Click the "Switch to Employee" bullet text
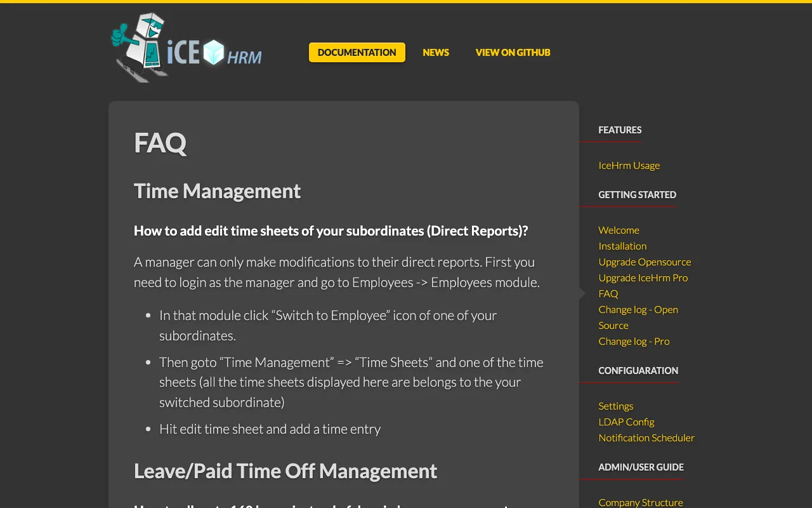Screen dimensions: 812x508 click(x=328, y=326)
